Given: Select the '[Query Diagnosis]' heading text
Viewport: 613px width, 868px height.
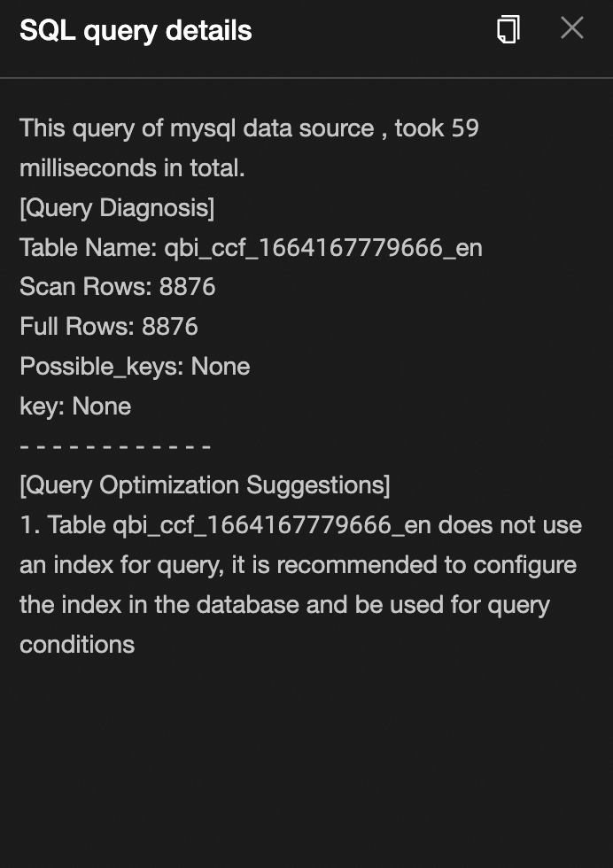Looking at the screenshot, I should point(117,208).
